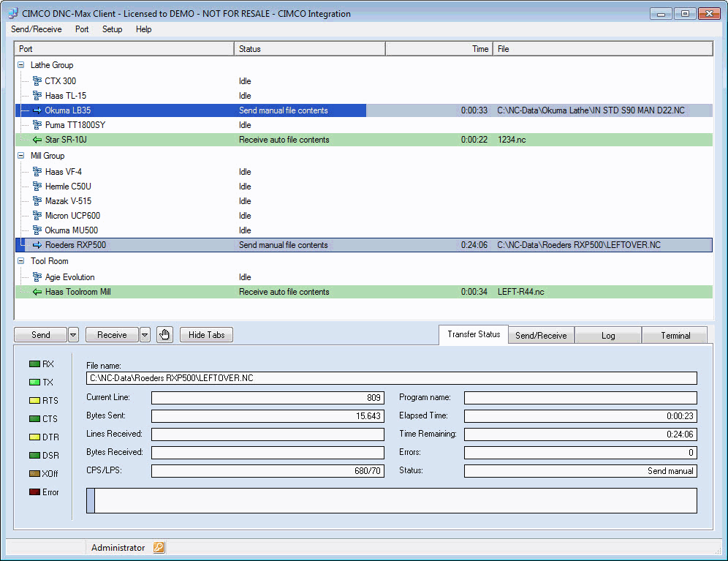
Task: Click the Okuma MU500 port icon
Action: [37, 230]
